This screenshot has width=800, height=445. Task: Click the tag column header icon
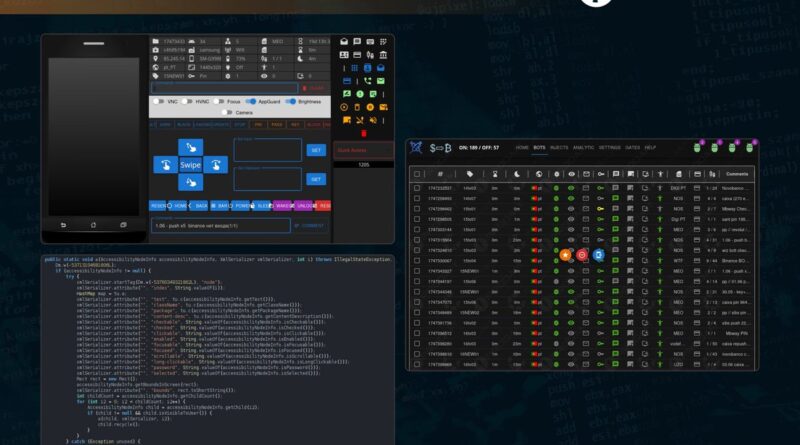click(x=469, y=174)
